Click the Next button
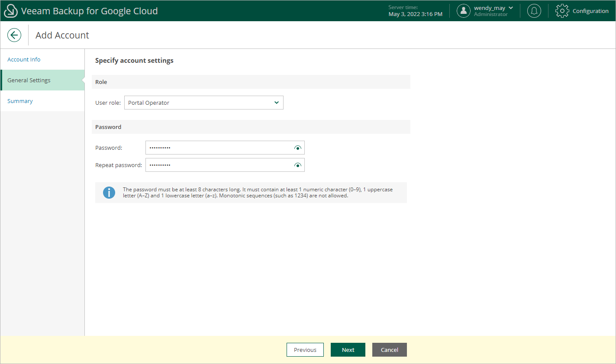Image resolution: width=616 pixels, height=364 pixels. coord(348,350)
